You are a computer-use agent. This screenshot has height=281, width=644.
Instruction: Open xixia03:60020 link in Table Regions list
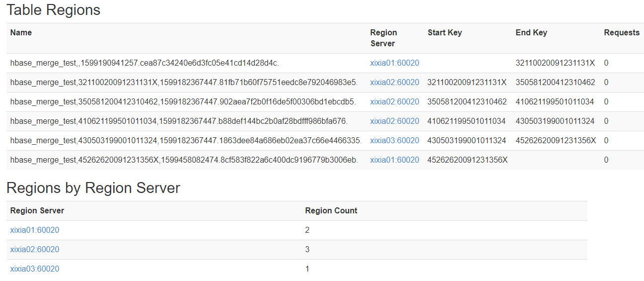[x=394, y=141]
